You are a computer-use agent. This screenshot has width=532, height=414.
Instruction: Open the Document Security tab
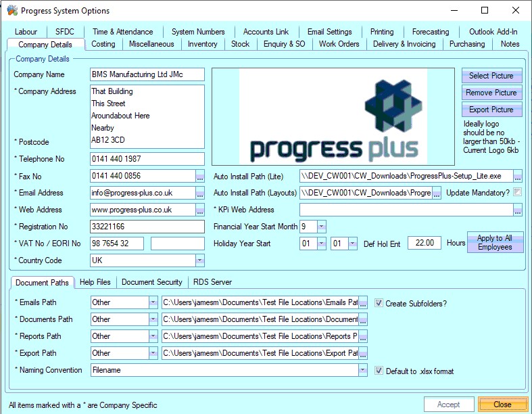151,282
